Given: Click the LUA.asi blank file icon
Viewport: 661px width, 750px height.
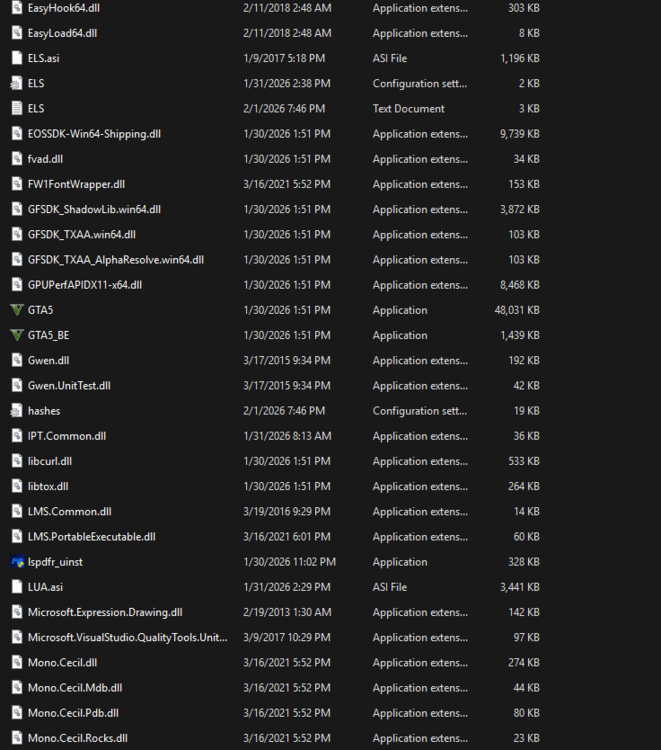Looking at the screenshot, I should (x=17, y=587).
